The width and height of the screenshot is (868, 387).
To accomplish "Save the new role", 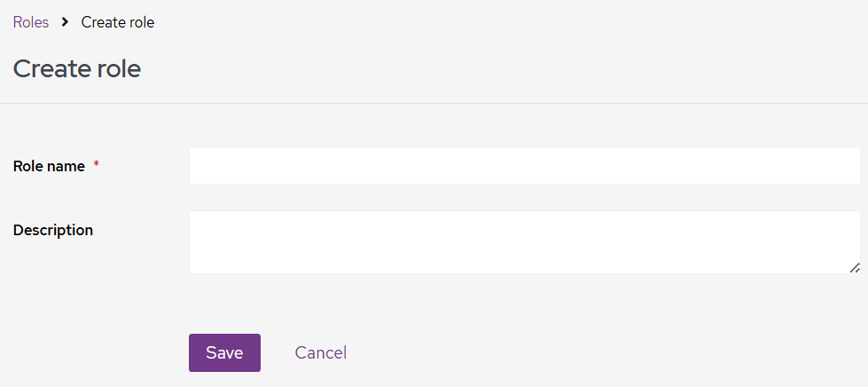I will pos(224,352).
